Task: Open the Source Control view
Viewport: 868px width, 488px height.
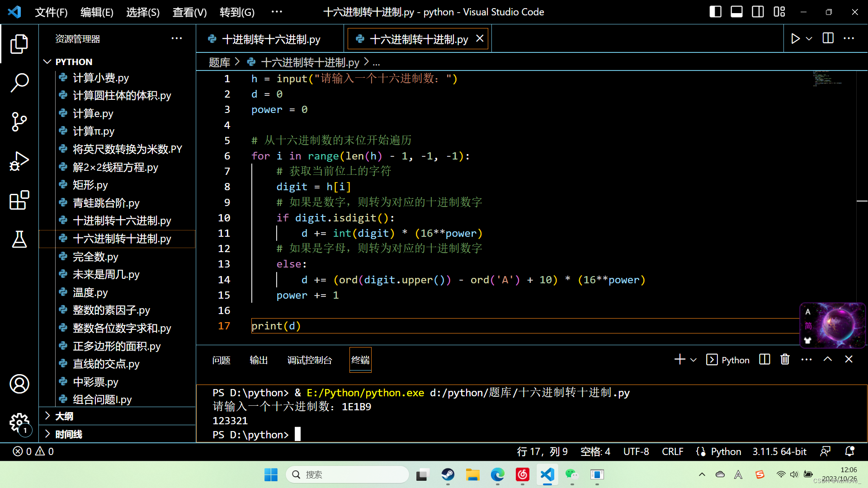Action: click(x=19, y=122)
